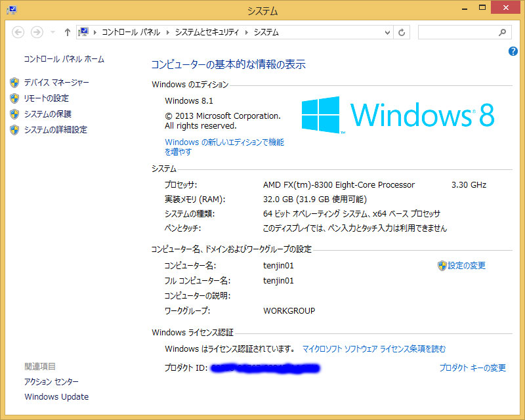The image size is (525, 420).
Task: Click the shield icon beside システムの保護
Action: pyautogui.click(x=14, y=114)
